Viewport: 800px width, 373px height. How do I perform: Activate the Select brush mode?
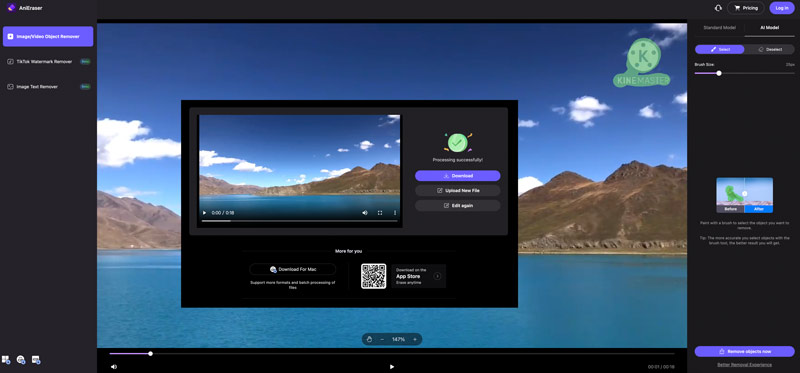pyautogui.click(x=720, y=49)
